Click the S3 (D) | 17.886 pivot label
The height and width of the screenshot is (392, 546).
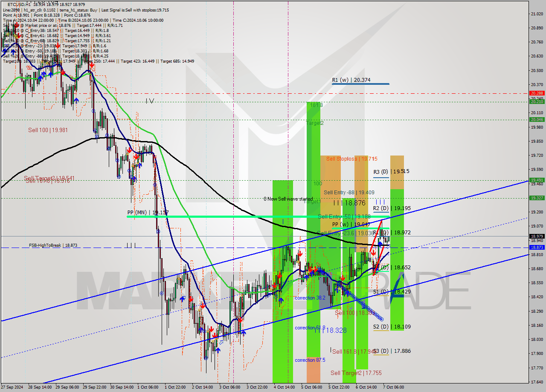pos(392,351)
